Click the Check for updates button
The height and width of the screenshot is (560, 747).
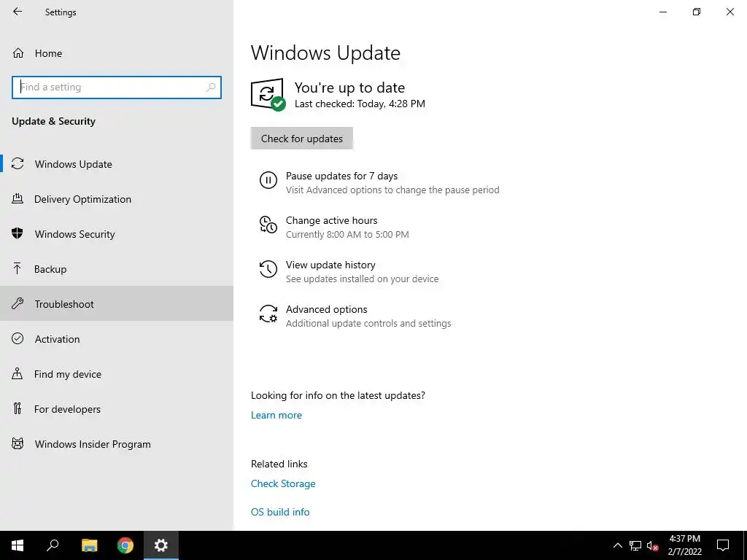click(x=301, y=139)
